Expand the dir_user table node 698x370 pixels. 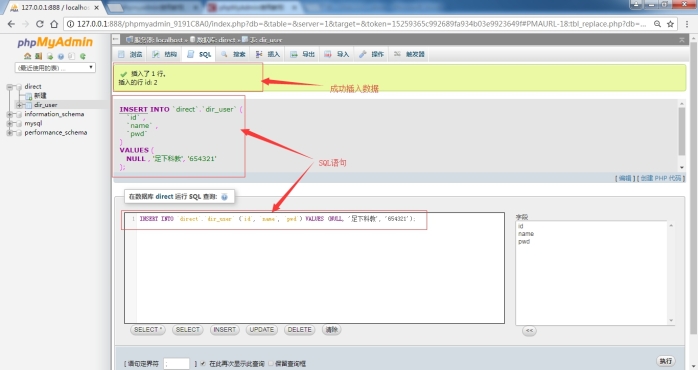pos(19,105)
